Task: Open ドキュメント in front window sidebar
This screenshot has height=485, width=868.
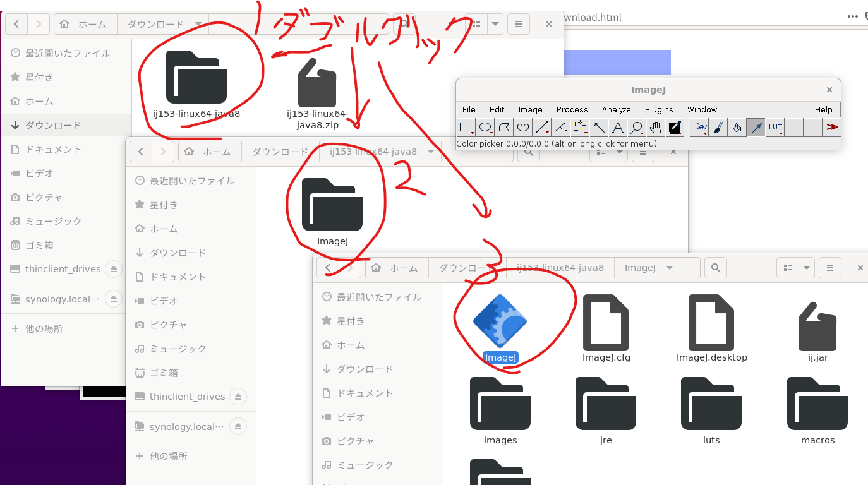Action: tap(378, 393)
